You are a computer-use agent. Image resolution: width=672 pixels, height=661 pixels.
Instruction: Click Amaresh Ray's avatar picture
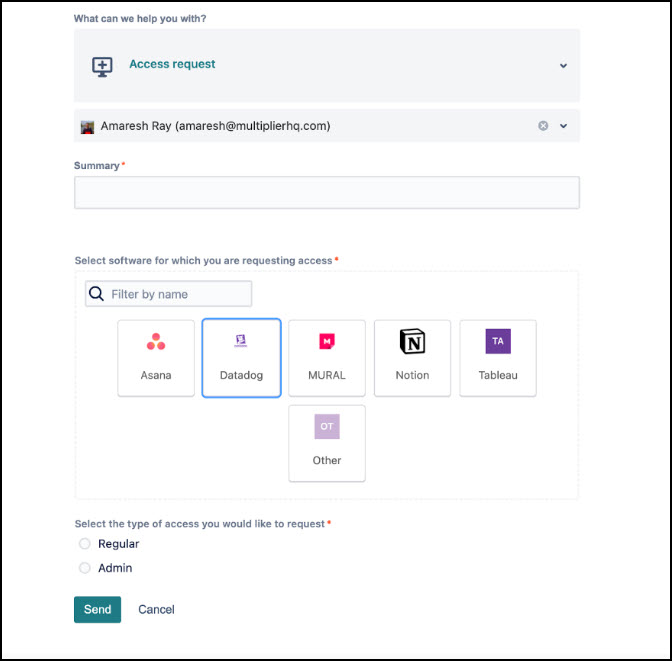pyautogui.click(x=88, y=127)
